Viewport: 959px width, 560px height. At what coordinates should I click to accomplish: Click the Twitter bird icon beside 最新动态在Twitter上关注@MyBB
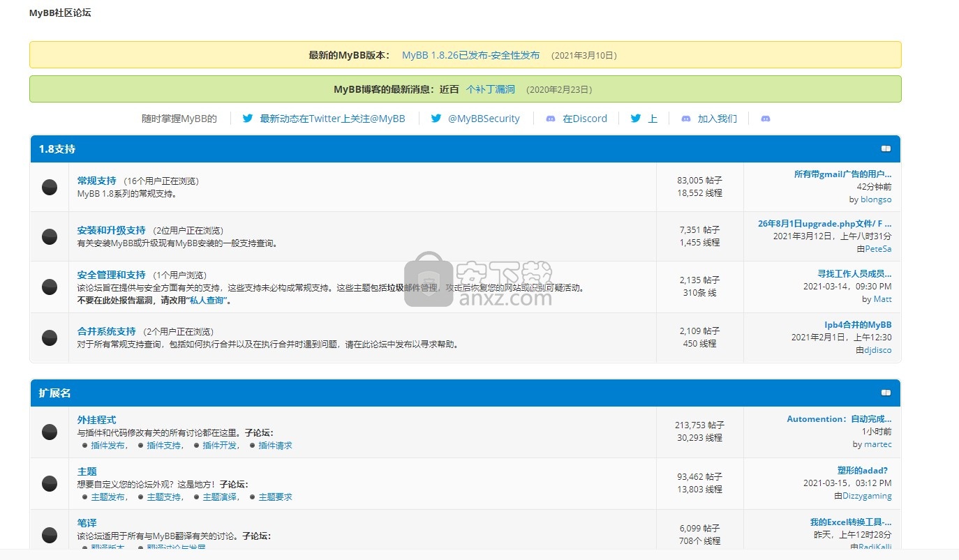(247, 119)
